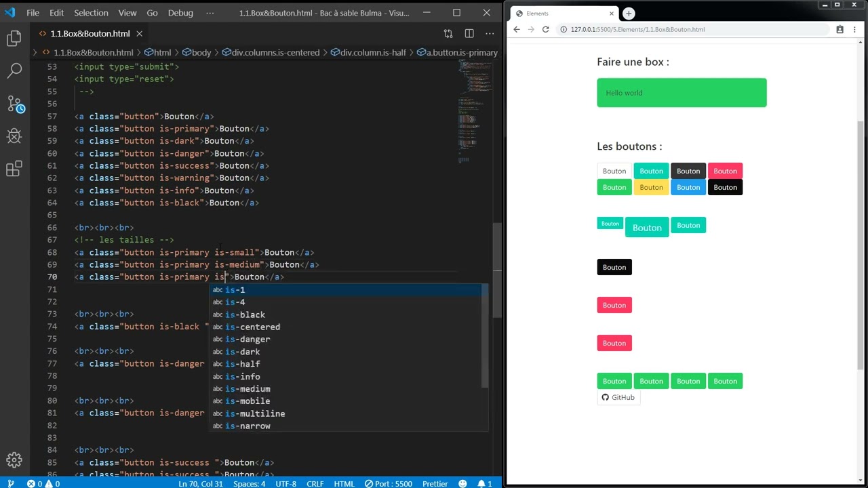Click UTF-8 encoding in status bar
The width and height of the screenshot is (868, 488).
coord(285,483)
